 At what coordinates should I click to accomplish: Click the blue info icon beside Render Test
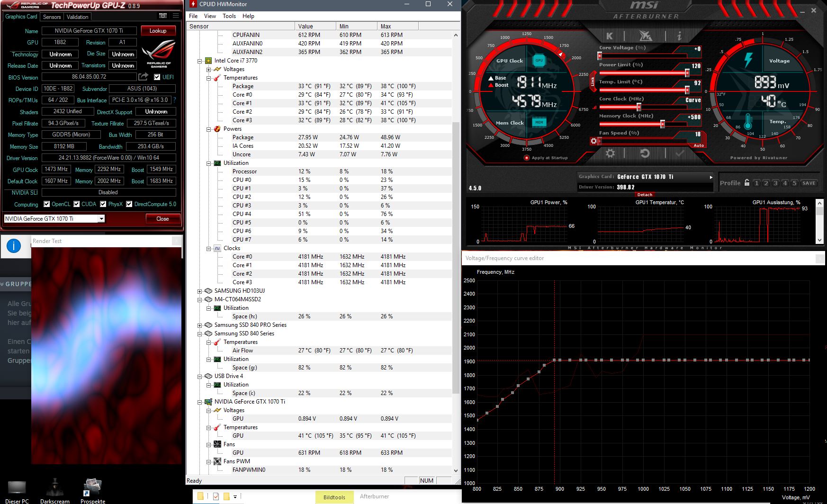(x=14, y=246)
